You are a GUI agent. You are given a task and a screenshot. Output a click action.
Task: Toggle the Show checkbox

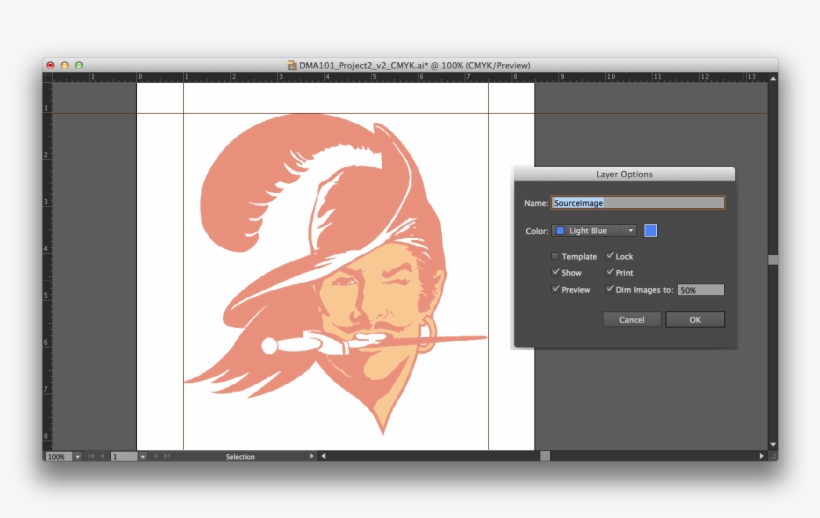[x=555, y=272]
